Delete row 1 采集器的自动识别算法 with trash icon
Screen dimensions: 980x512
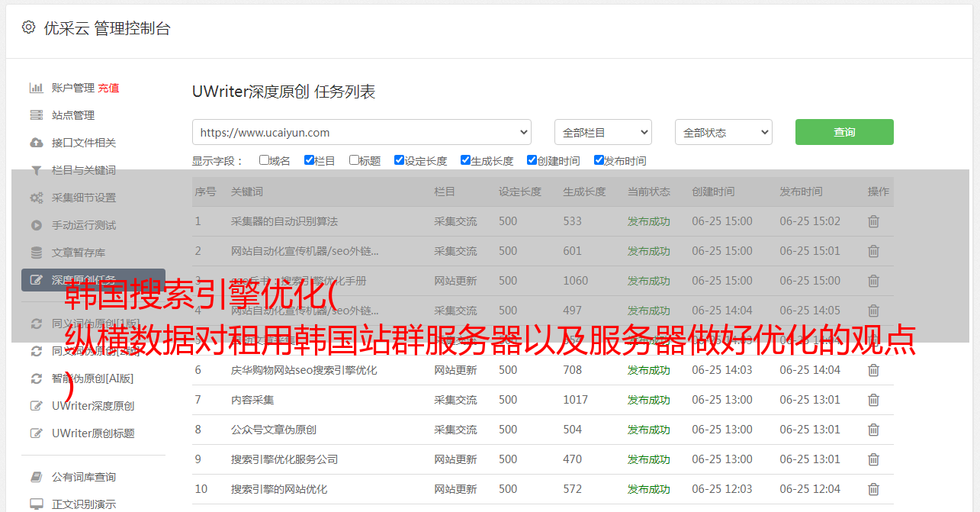tap(873, 221)
